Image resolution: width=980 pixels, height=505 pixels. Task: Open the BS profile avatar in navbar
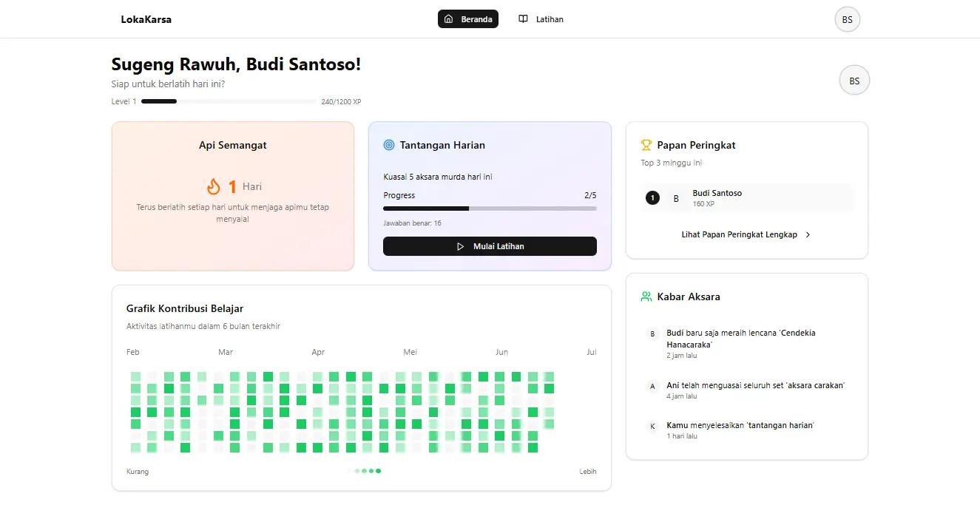pyautogui.click(x=847, y=19)
